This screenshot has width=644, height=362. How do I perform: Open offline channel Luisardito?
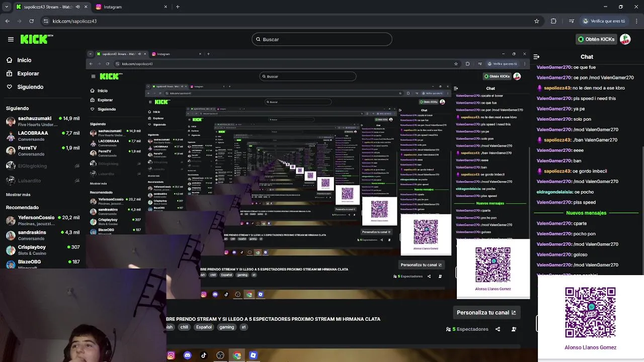point(43,180)
